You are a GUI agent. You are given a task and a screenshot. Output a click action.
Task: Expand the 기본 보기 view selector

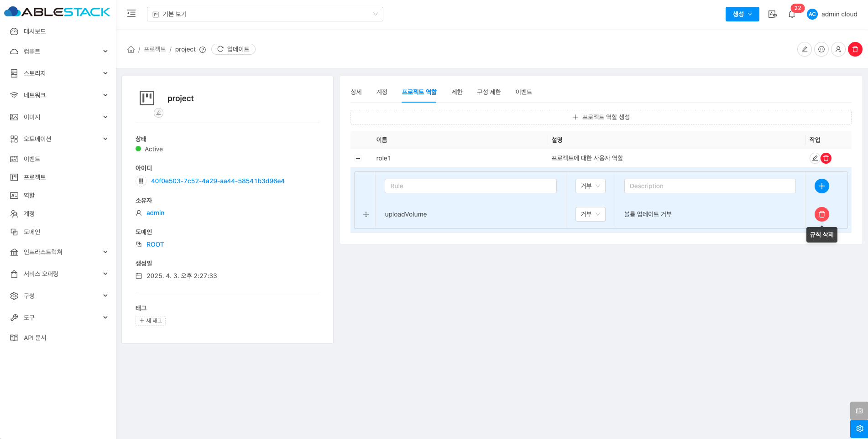pyautogui.click(x=265, y=14)
